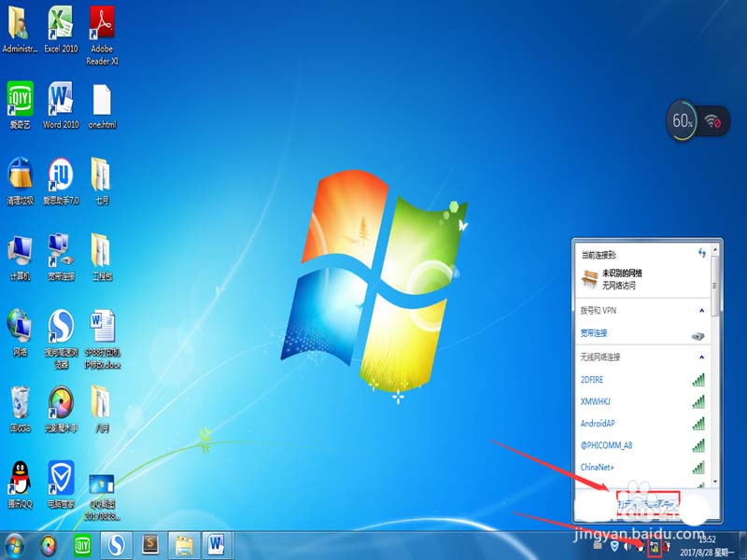This screenshot has width=747, height=560.
Task: Open 电脑管家 desktop shortcut
Action: coord(61,484)
